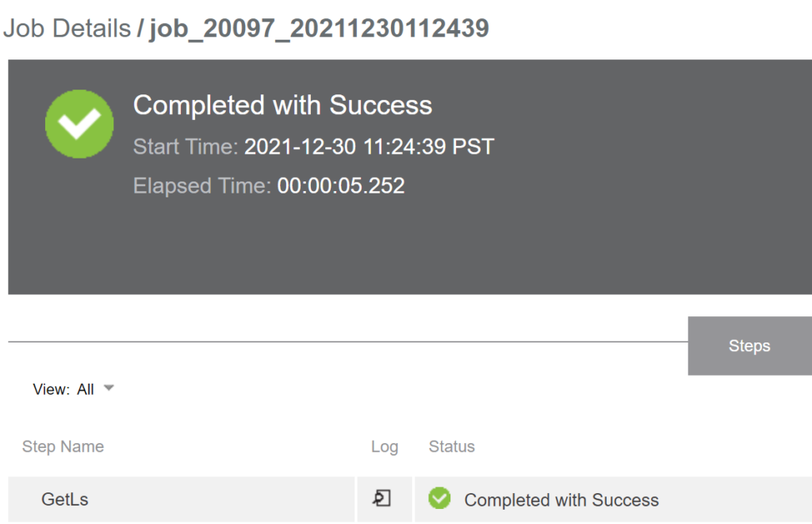
Task: Click the Elapsed Time label
Action: click(202, 186)
